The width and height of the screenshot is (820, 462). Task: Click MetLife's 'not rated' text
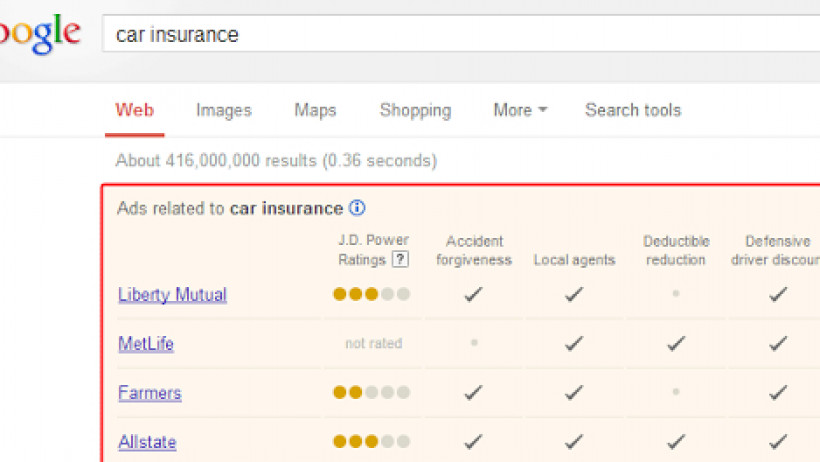pyautogui.click(x=373, y=343)
